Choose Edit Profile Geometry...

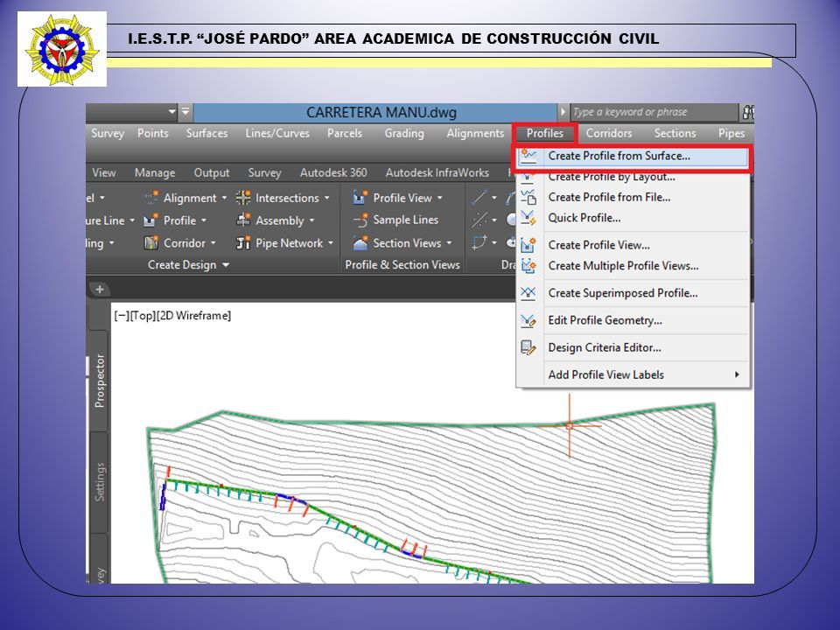coord(633,320)
